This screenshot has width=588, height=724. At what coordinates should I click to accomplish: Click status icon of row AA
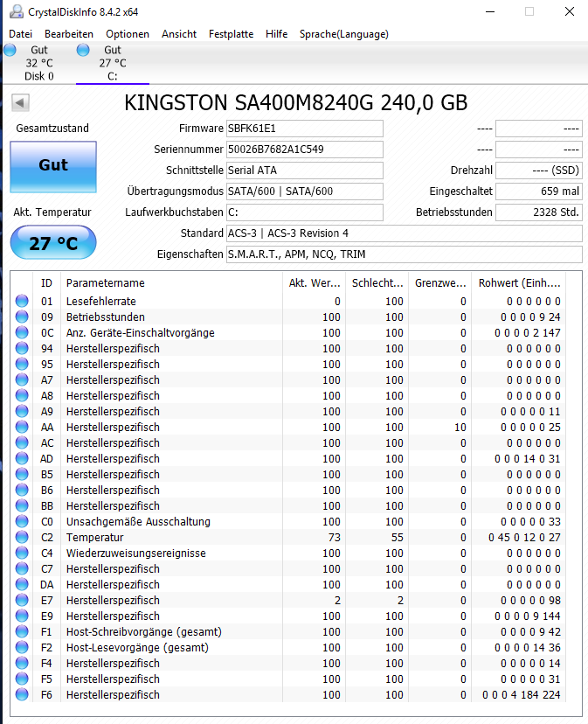tap(22, 427)
